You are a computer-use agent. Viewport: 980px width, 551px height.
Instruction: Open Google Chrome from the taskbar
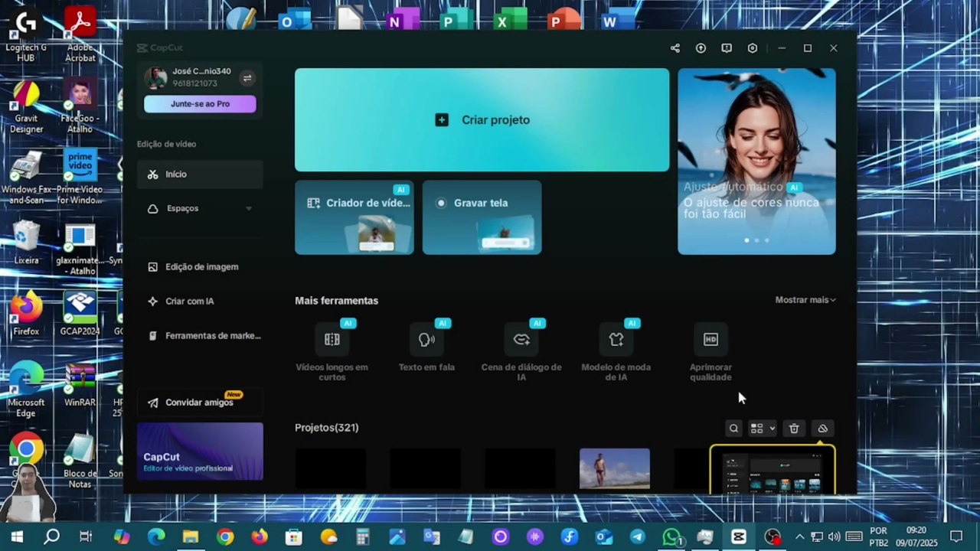tap(225, 536)
